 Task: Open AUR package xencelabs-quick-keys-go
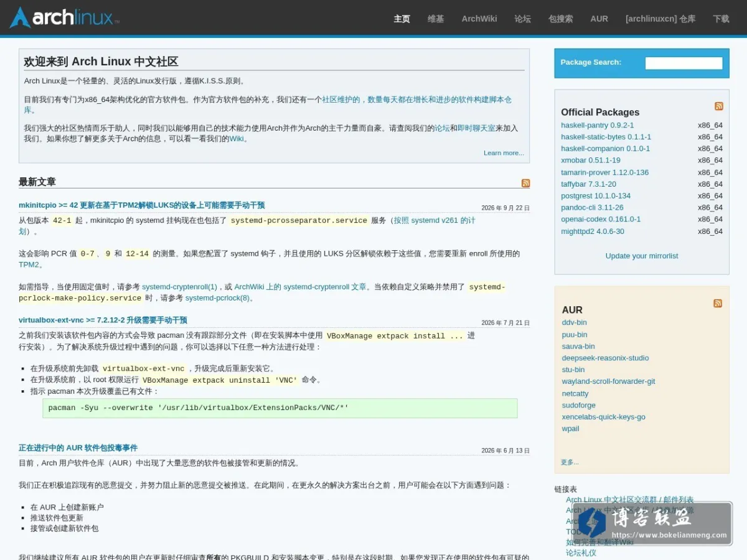tap(603, 417)
